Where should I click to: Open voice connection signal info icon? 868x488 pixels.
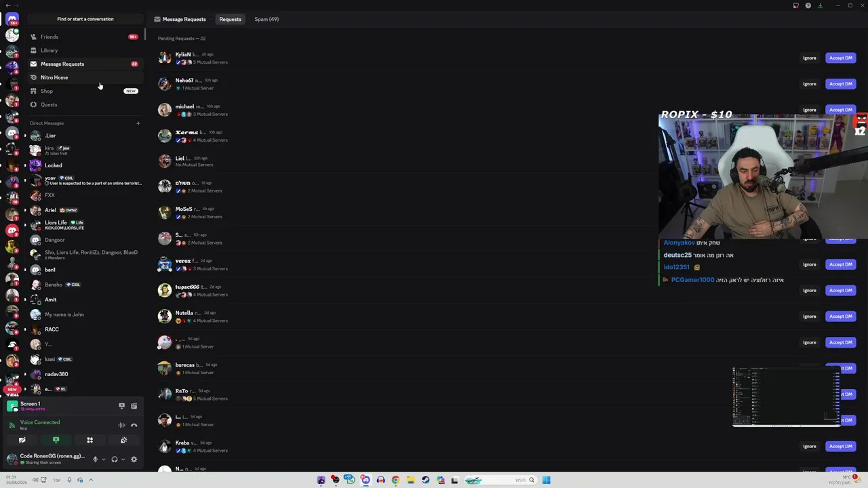12,425
